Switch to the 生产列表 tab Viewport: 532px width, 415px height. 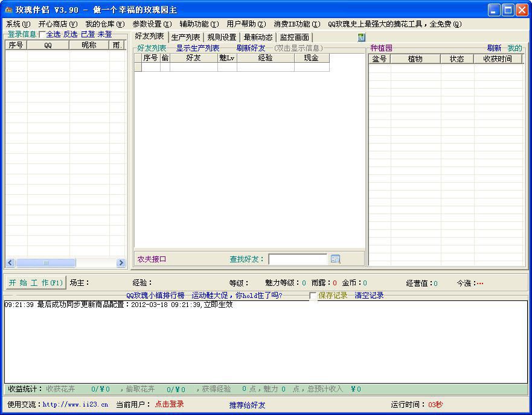coord(185,37)
